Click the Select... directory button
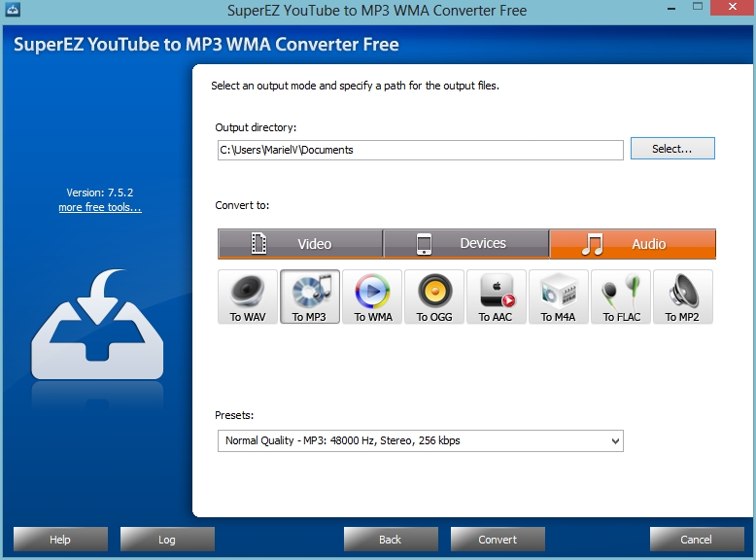The width and height of the screenshot is (756, 560). (672, 149)
